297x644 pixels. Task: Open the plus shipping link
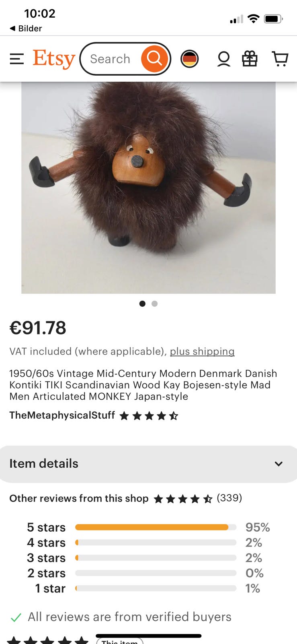point(202,351)
